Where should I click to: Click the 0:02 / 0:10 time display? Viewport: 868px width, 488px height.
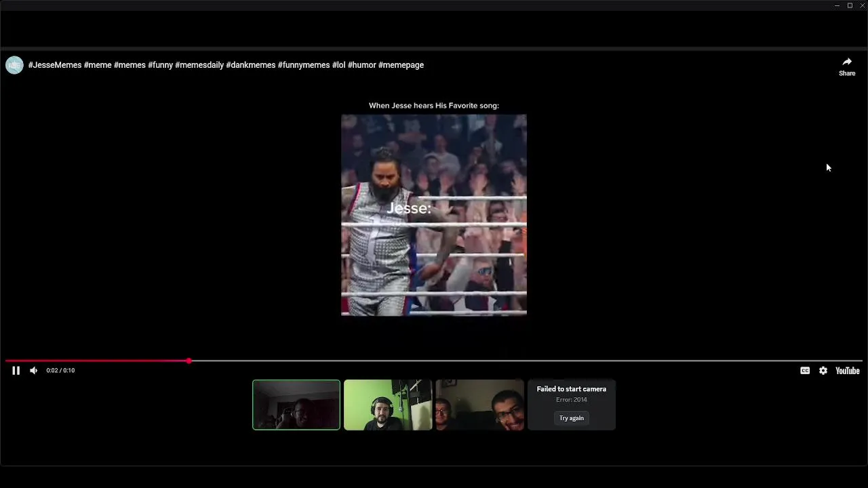60,371
